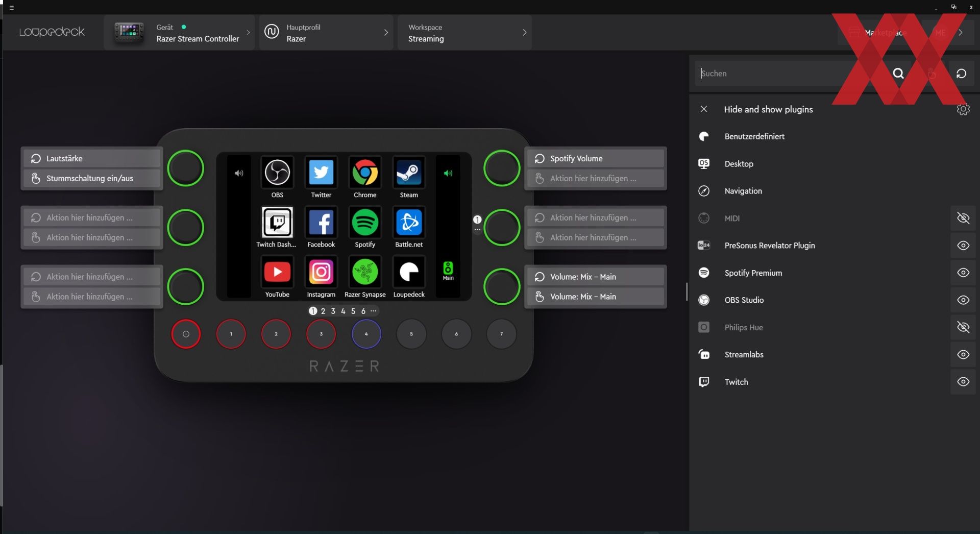Open more touch pages ellipsis
The height and width of the screenshot is (534, 980).
pyautogui.click(x=374, y=310)
